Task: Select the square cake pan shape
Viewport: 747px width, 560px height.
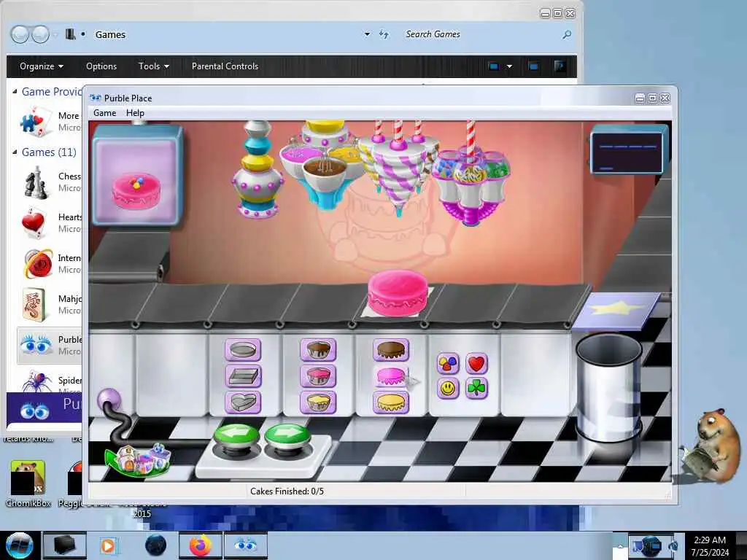Action: coord(243,376)
